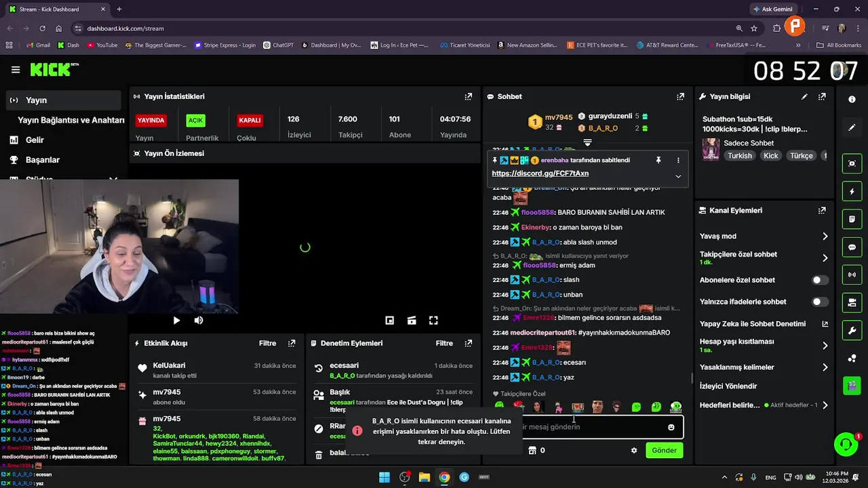This screenshot has height=488, width=868.
Task: Bookmark this page with star icon
Action: (x=754, y=28)
